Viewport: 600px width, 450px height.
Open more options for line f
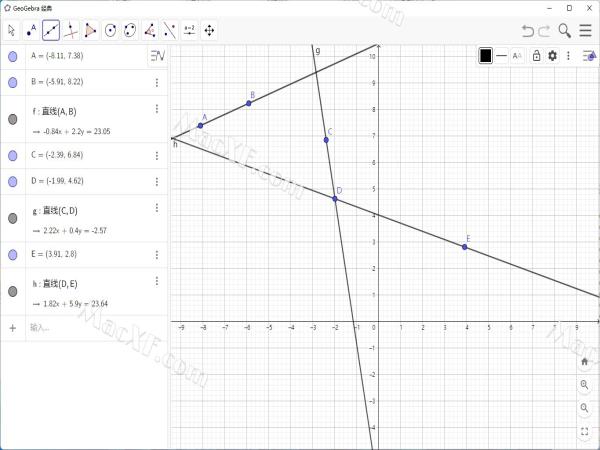coord(157,109)
